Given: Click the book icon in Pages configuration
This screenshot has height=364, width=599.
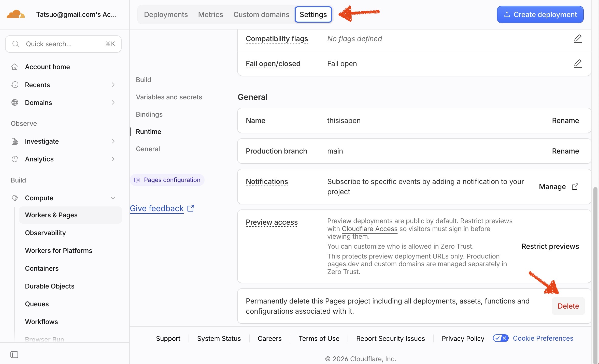Looking at the screenshot, I should [x=137, y=180].
